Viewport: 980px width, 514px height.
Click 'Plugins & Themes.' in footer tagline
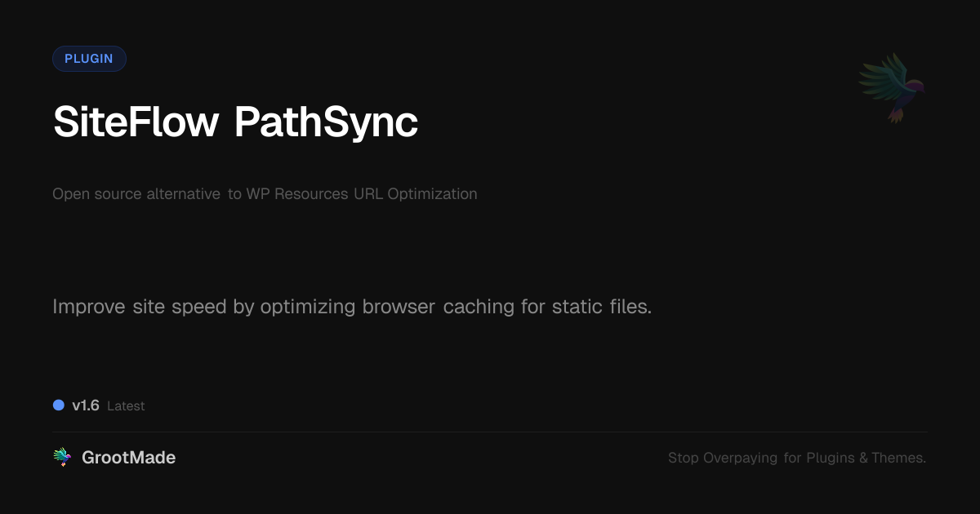tap(866, 458)
